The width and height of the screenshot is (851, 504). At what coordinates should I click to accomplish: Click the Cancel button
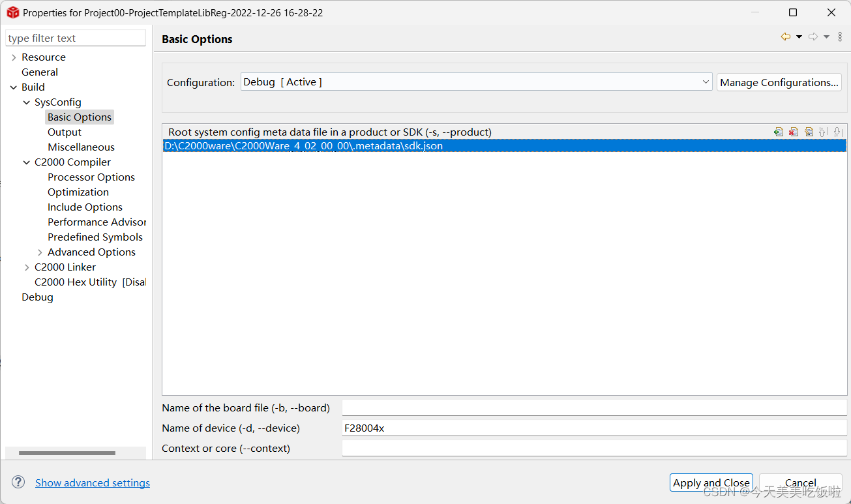[x=800, y=482]
